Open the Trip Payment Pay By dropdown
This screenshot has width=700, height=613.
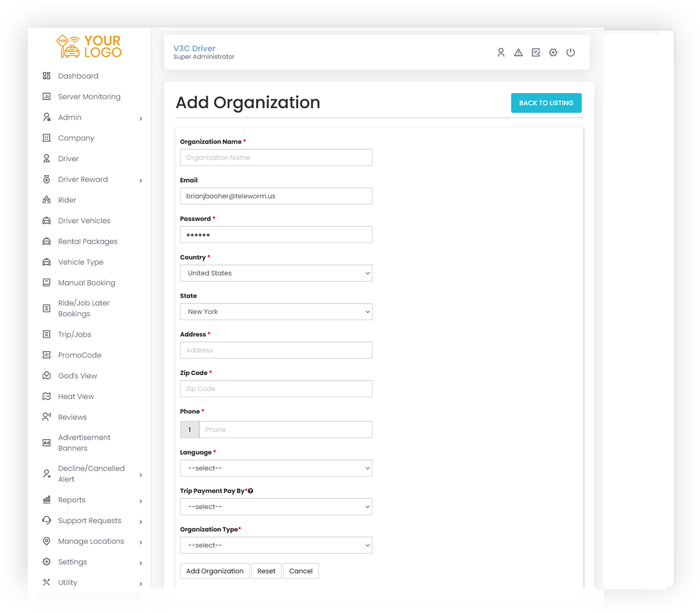[276, 507]
